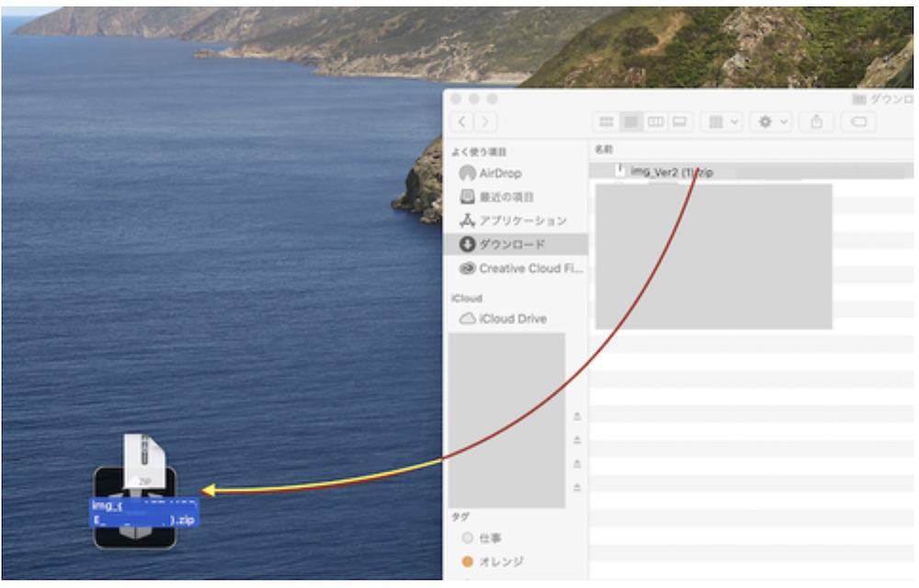Go back in Finder navigation
The height and width of the screenshot is (588, 919).
462,122
